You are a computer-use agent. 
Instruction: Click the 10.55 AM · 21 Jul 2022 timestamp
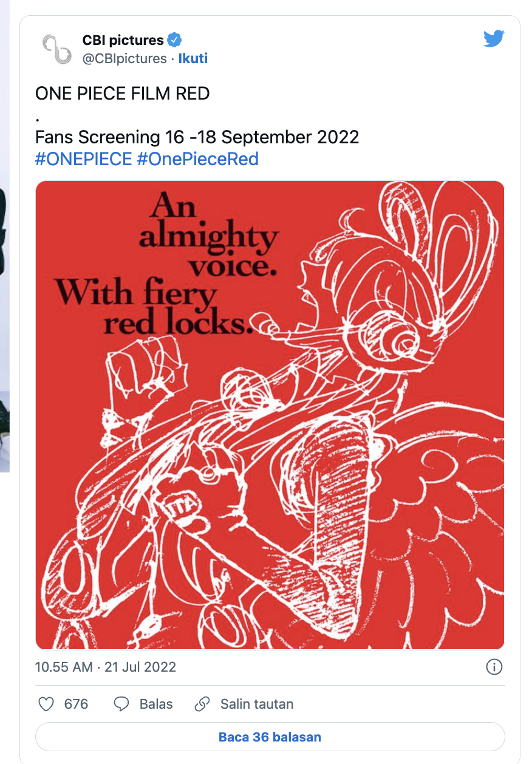[x=106, y=667]
